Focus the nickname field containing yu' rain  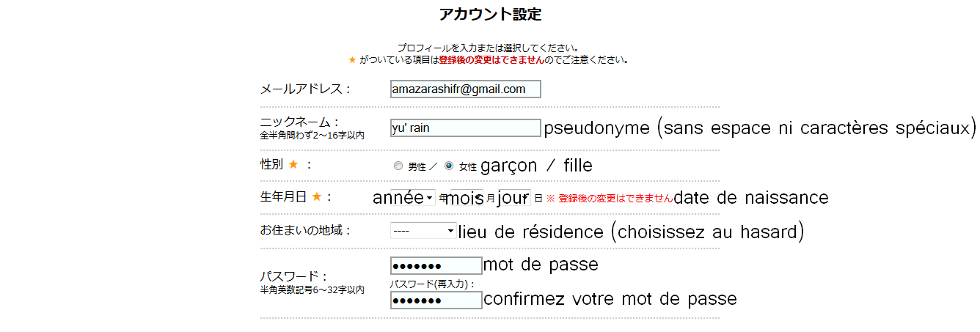465,128
